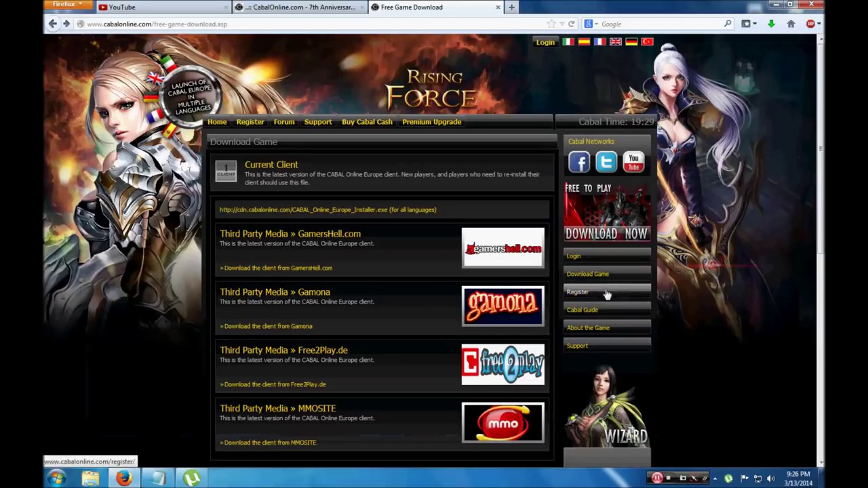Viewport: 868px width, 488px height.
Task: Select the Free Game Download tab
Action: (436, 7)
